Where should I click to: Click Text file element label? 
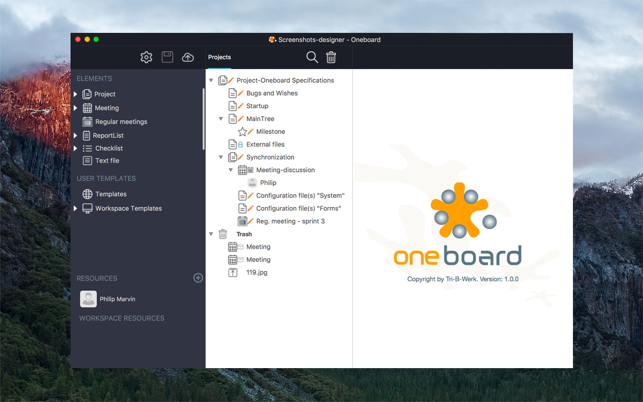[107, 160]
